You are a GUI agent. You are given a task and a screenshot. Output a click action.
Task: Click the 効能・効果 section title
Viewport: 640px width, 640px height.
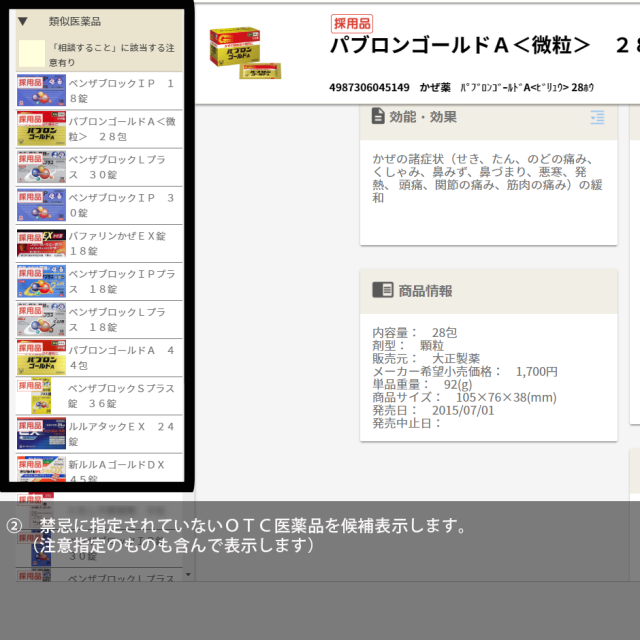423,117
